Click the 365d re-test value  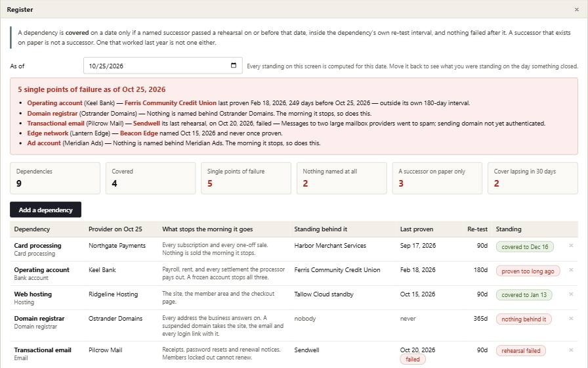click(x=480, y=319)
